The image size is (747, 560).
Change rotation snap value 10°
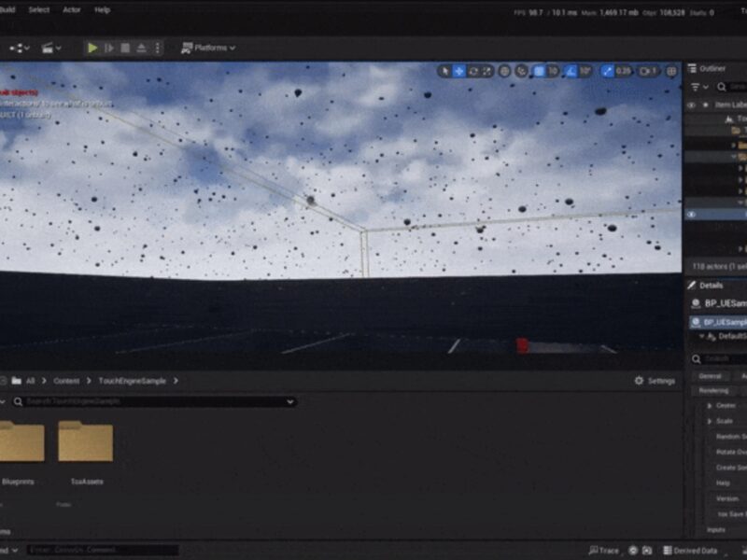585,72
